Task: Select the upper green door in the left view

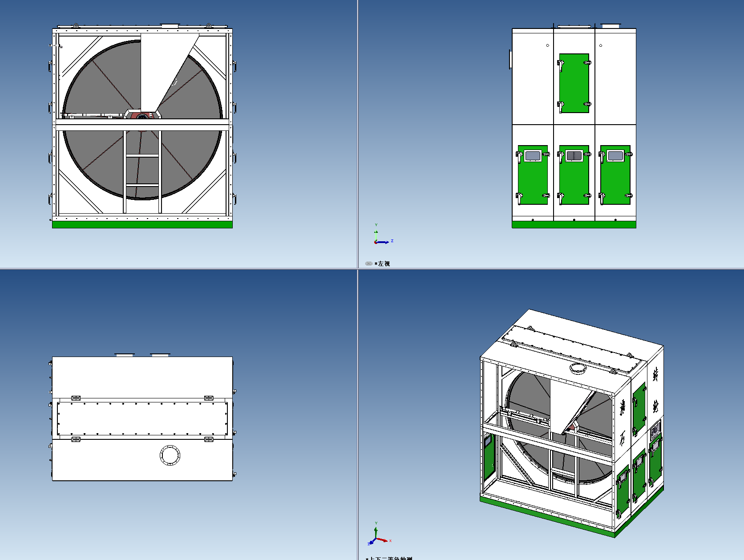Action: [x=574, y=83]
